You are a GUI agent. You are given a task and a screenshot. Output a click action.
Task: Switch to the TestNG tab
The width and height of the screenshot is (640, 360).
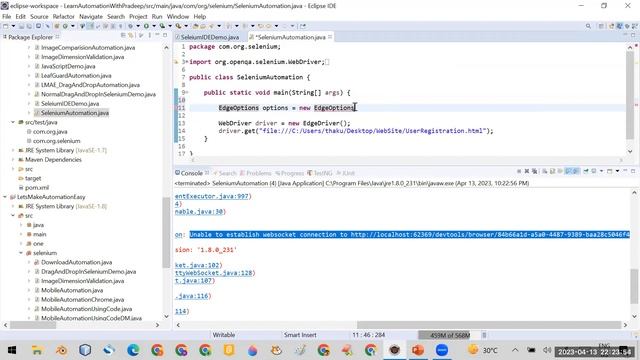point(320,173)
